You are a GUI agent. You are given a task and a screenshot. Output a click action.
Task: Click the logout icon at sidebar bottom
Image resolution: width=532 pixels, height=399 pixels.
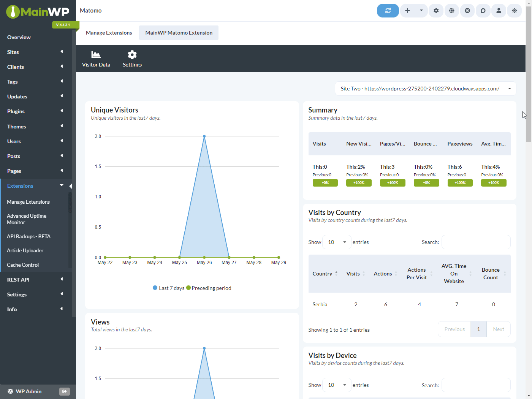pos(65,391)
